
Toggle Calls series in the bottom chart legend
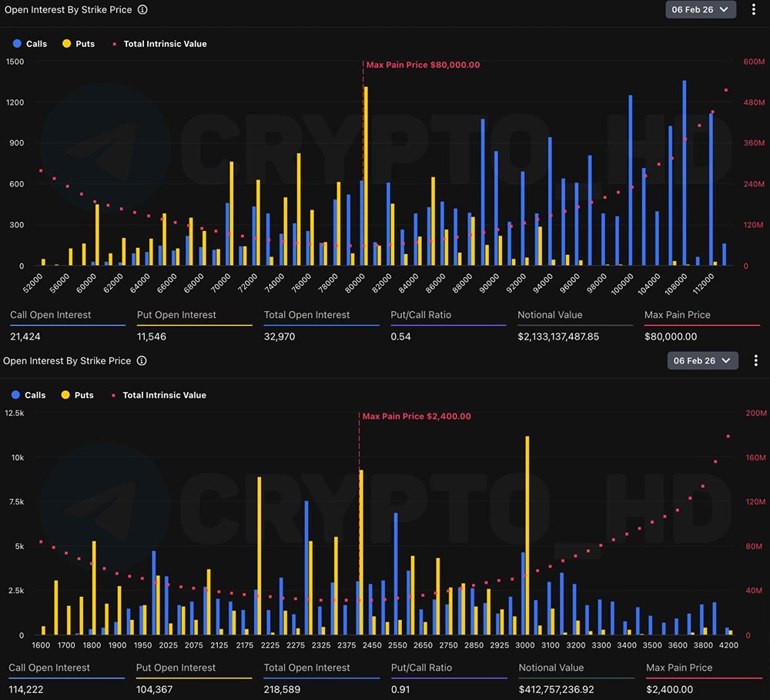click(28, 395)
